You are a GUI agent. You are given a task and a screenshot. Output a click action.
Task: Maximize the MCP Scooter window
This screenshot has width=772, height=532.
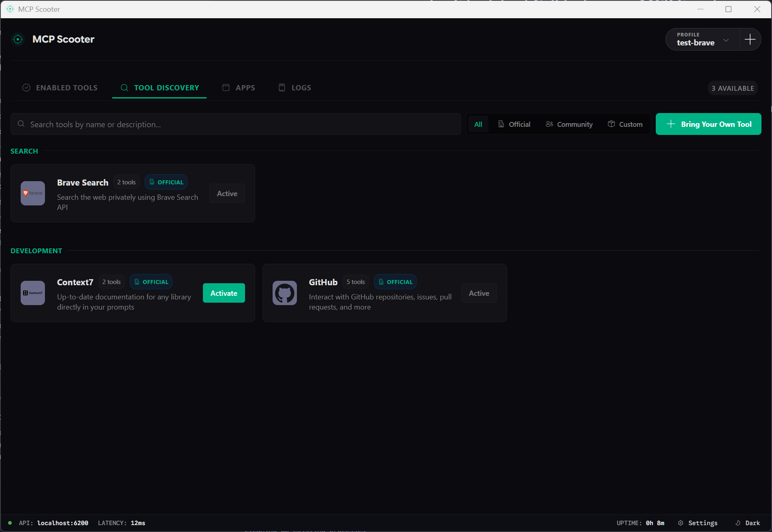728,9
